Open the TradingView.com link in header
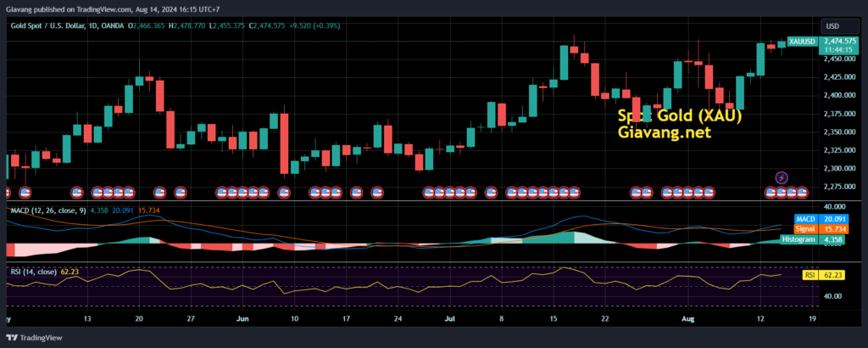Viewport: 868px width, 348px height. point(116,7)
